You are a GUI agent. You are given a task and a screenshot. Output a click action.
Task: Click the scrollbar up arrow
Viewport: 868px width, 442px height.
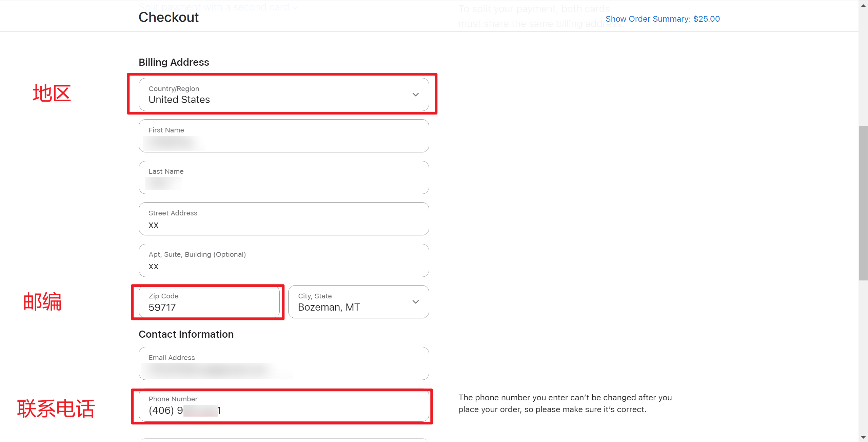pos(863,5)
